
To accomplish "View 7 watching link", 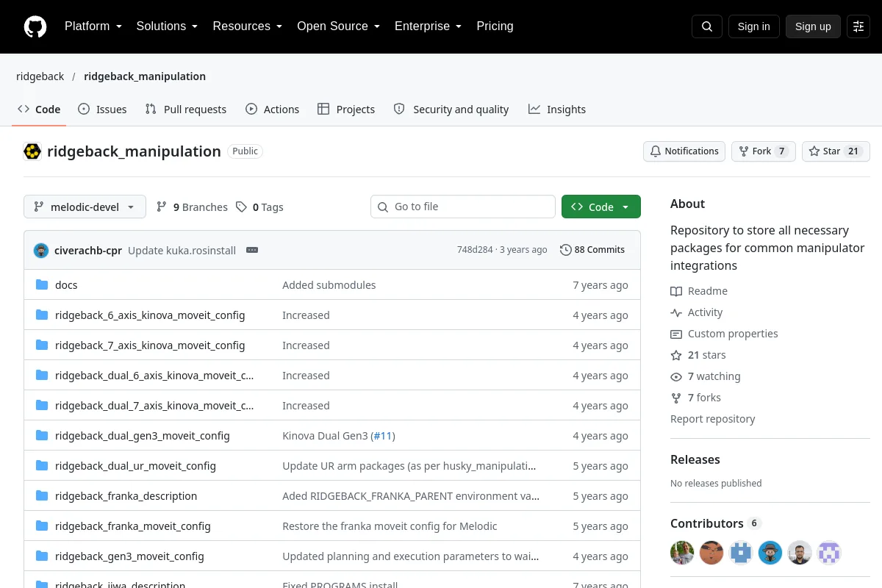I will coord(706,376).
